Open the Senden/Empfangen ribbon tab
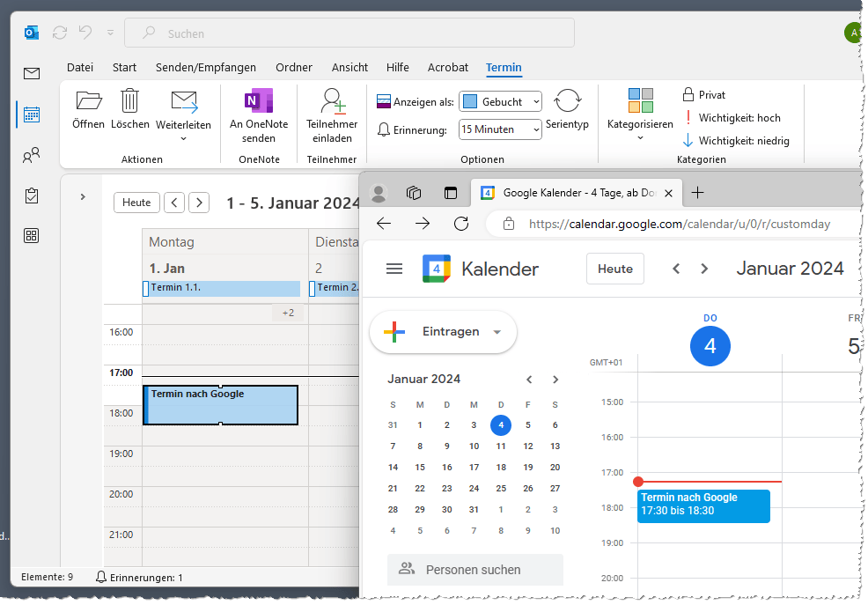The height and width of the screenshot is (605, 868). [x=206, y=68]
